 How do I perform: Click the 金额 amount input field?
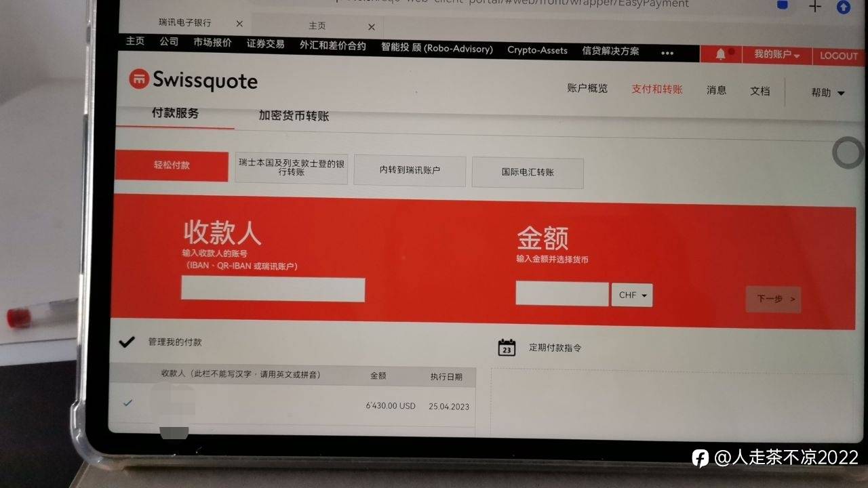(x=562, y=294)
